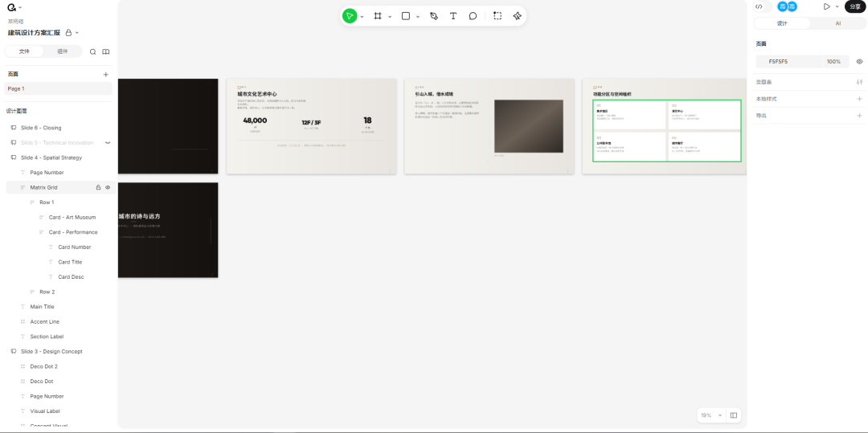Image resolution: width=868 pixels, height=433 pixels.
Task: Open the 19% zoom level dropdown
Action: coord(712,415)
